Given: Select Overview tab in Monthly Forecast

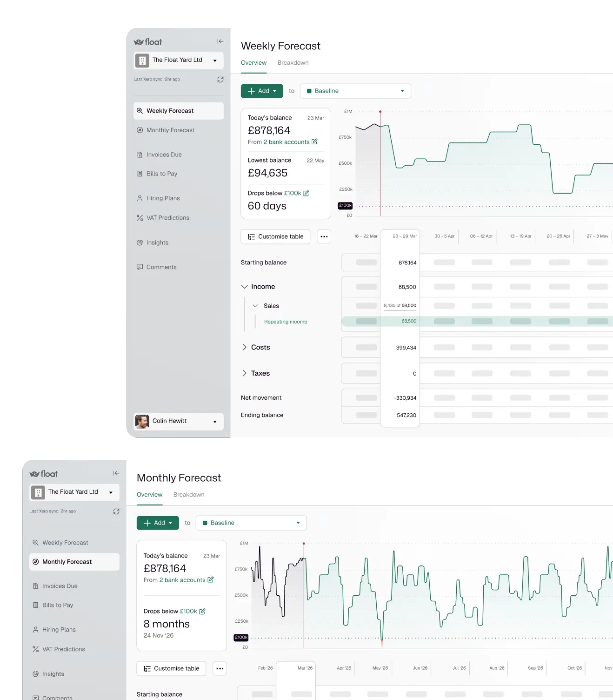Looking at the screenshot, I should pos(149,495).
